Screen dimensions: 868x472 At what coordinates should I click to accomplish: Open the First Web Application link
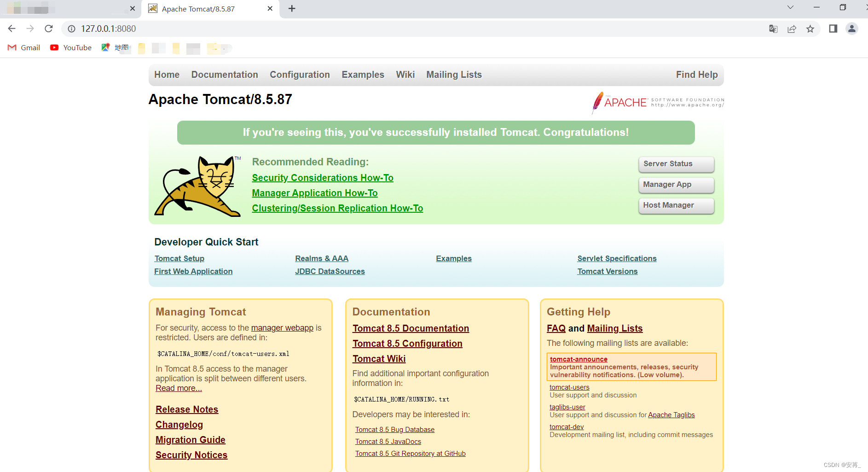193,271
